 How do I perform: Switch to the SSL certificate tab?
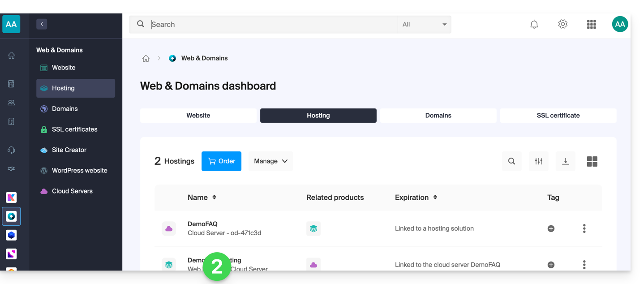558,116
